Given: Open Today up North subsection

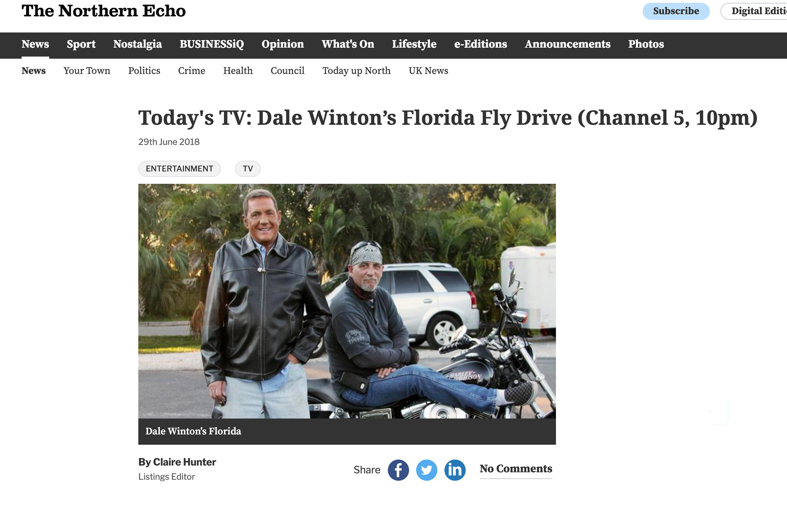Looking at the screenshot, I should point(357,71).
